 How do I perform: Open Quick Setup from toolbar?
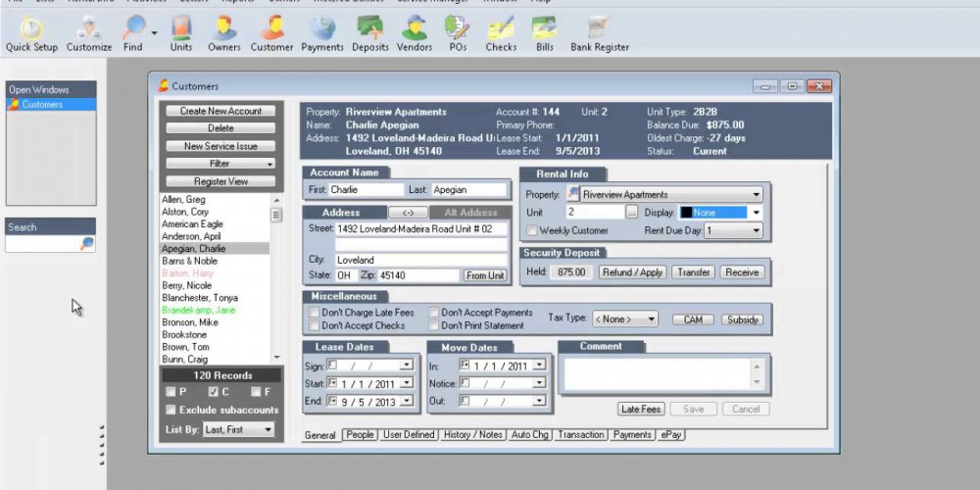(31, 34)
